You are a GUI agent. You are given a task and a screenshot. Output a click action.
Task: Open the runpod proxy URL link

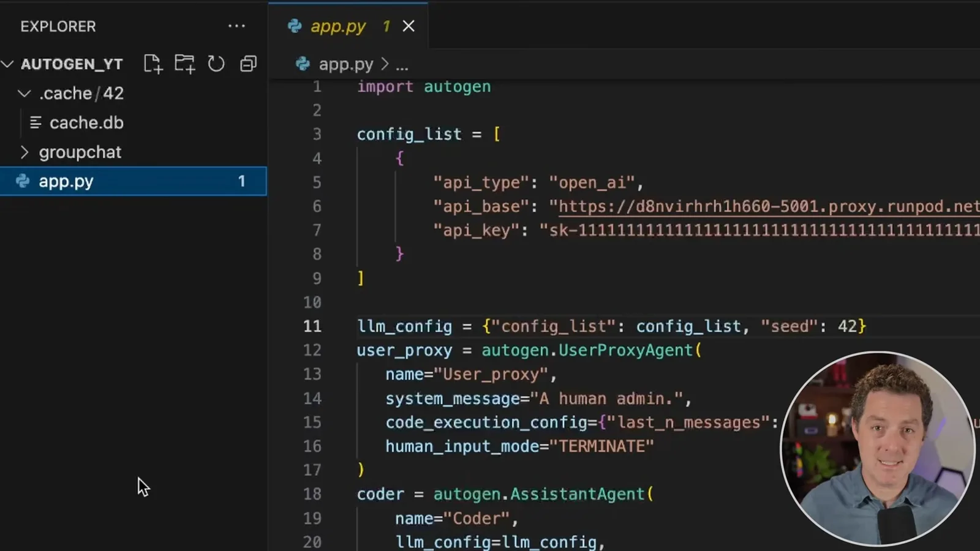tap(769, 206)
